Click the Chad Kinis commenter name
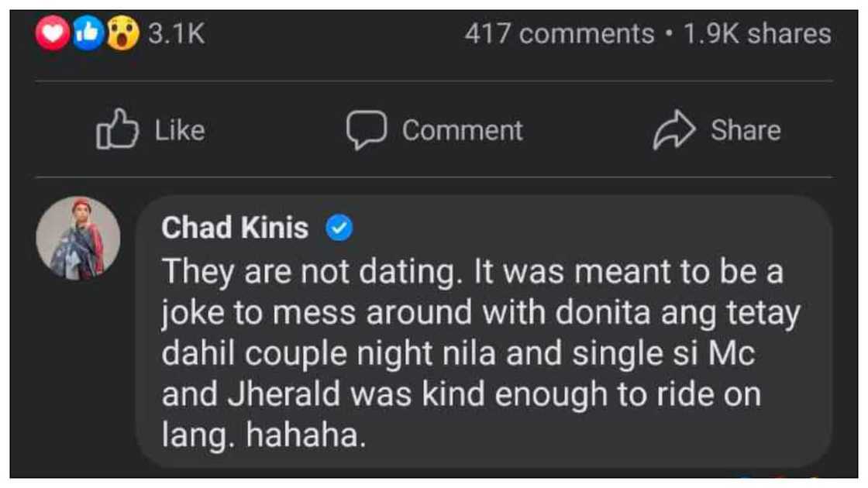This screenshot has height=488, width=868. tap(235, 229)
